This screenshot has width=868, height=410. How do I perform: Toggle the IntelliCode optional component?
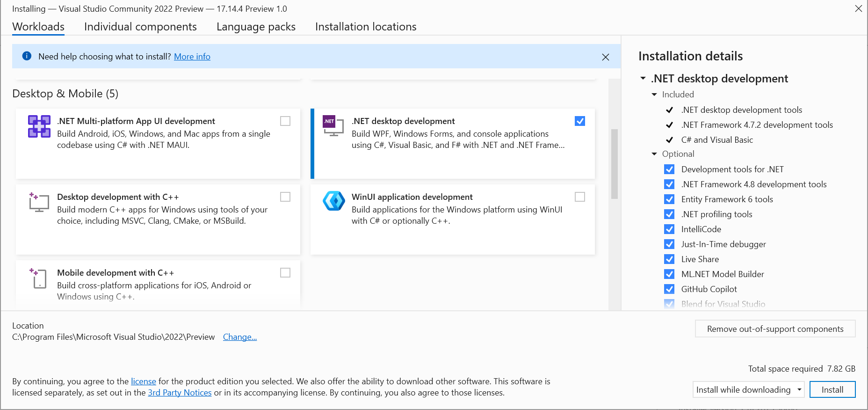669,229
